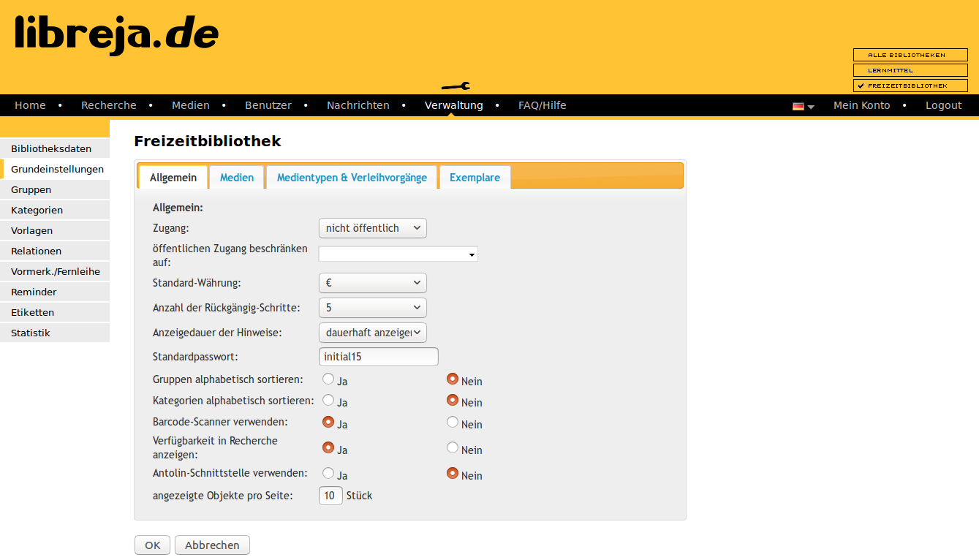
Task: Expand the Standard-Währung dropdown
Action: tap(372, 283)
